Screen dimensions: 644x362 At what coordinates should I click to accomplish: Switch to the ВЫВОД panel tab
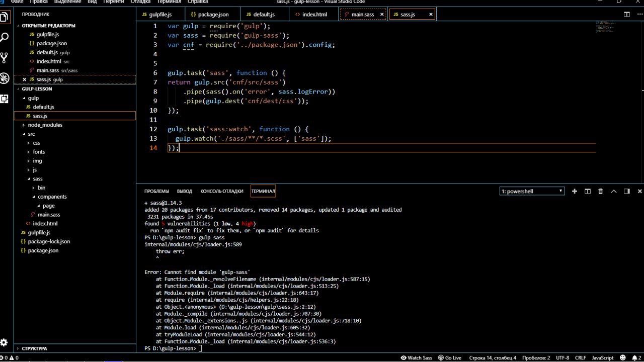pyautogui.click(x=185, y=191)
